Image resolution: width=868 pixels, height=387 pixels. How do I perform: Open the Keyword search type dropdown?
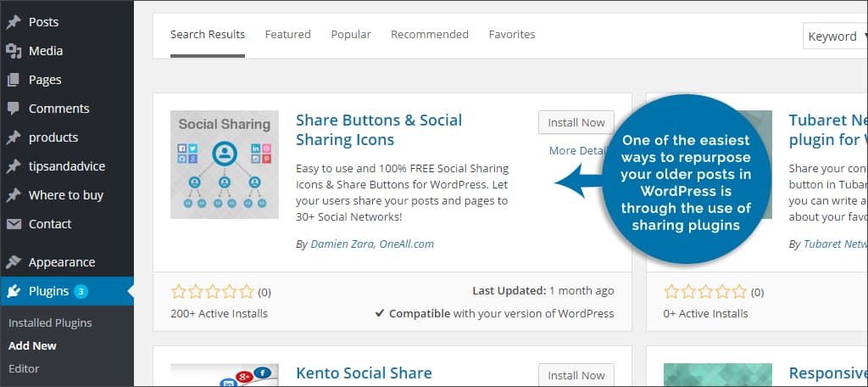pos(835,36)
